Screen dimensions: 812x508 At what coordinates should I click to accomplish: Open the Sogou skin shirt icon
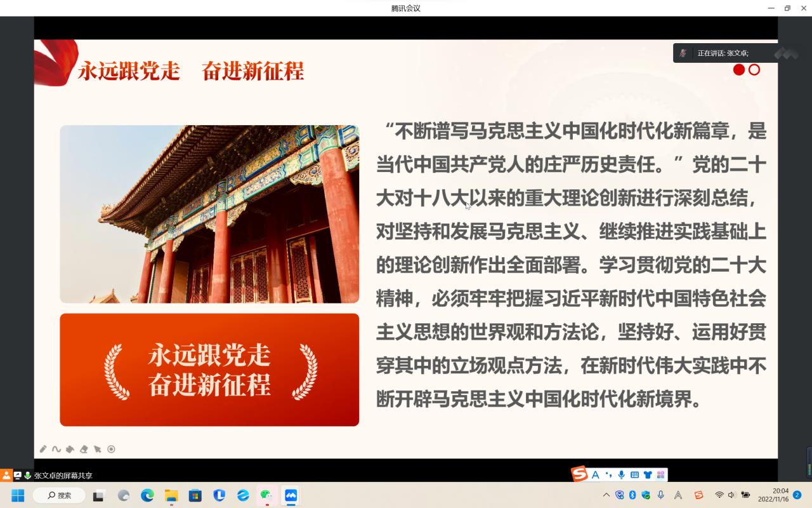[648, 474]
